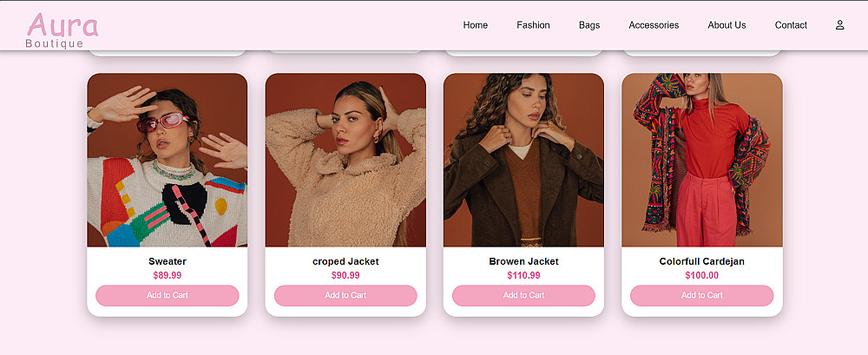868x355 pixels.
Task: Add the Colorfull Cardejan to cart
Action: click(702, 295)
